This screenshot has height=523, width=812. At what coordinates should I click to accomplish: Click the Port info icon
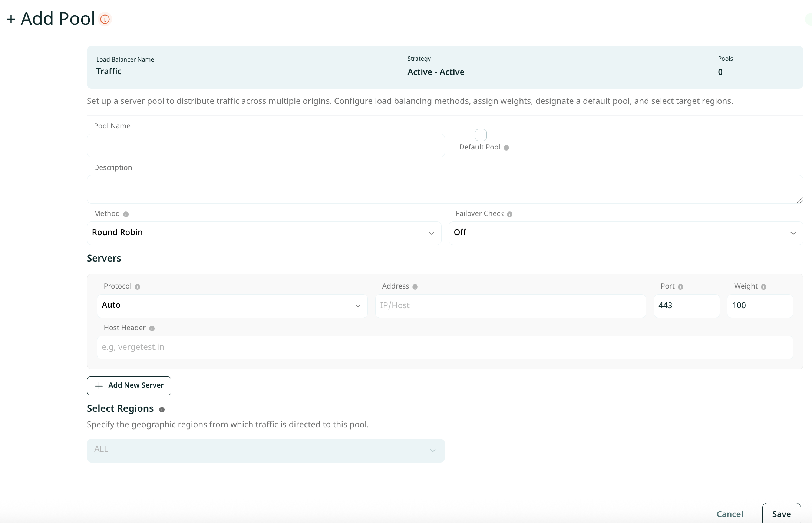[680, 287]
